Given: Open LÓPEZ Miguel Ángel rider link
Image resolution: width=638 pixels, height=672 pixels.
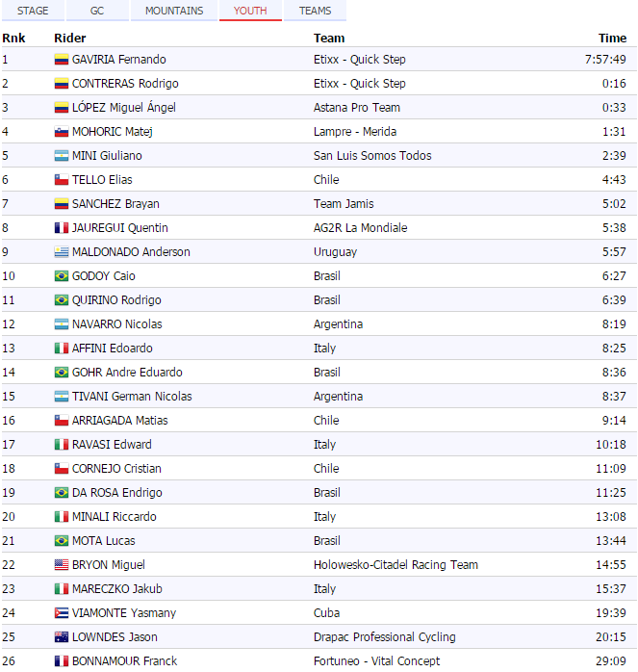Looking at the screenshot, I should (123, 108).
